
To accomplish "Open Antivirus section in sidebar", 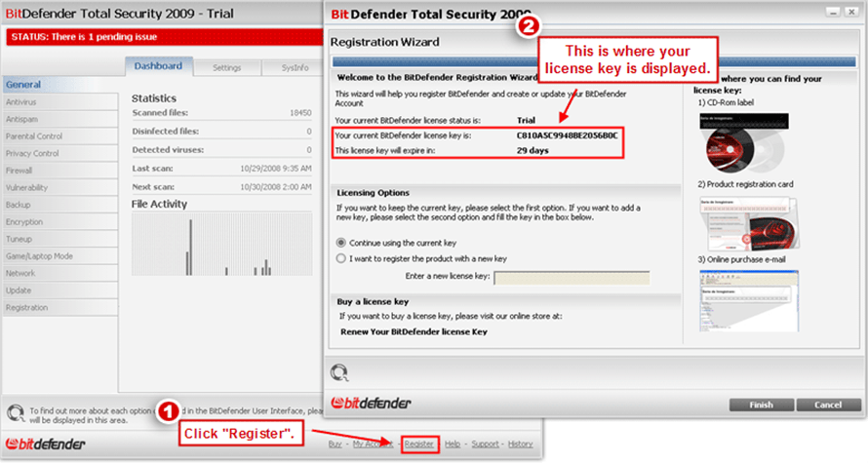I will (x=59, y=101).
